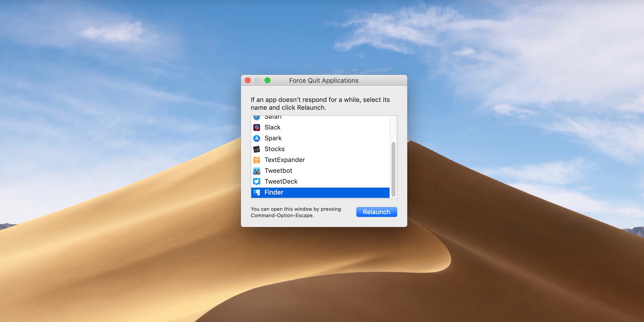This screenshot has width=644, height=322.
Task: Click the green zoom window button
Action: tap(267, 80)
